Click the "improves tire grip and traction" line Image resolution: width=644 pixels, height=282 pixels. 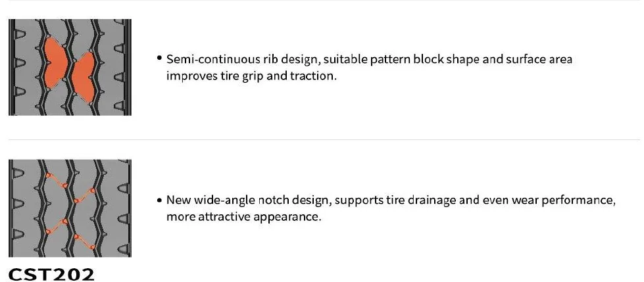pos(251,76)
